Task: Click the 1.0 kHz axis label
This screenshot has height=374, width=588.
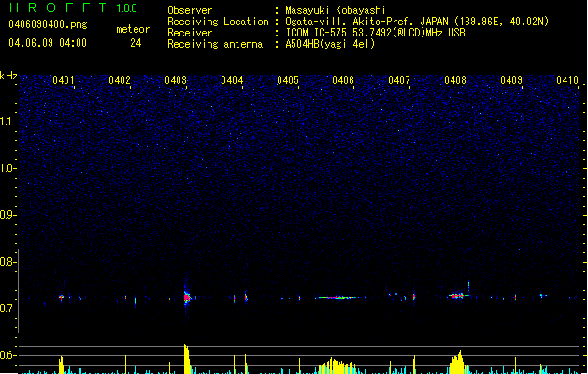Action: pyautogui.click(x=7, y=168)
